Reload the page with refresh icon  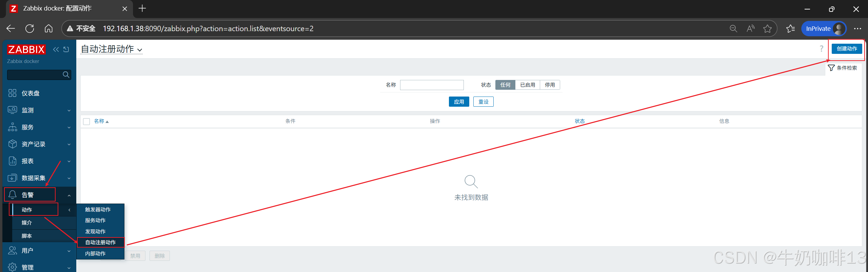(x=30, y=28)
